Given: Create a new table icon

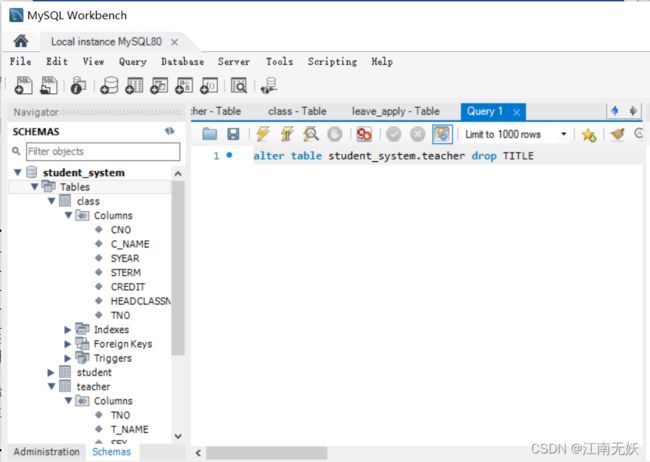Looking at the screenshot, I should click(x=134, y=85).
